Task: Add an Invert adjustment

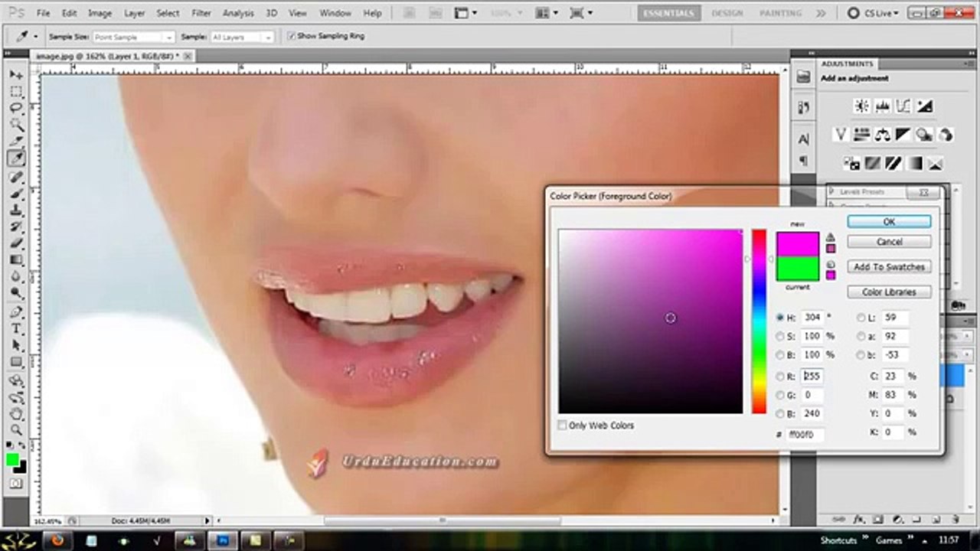Action: [x=851, y=163]
